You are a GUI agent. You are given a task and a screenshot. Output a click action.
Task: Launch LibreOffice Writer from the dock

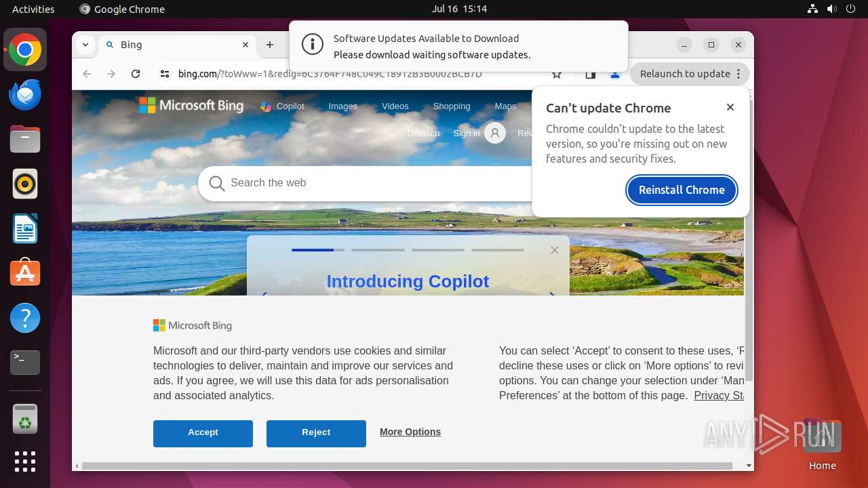pos(25,228)
